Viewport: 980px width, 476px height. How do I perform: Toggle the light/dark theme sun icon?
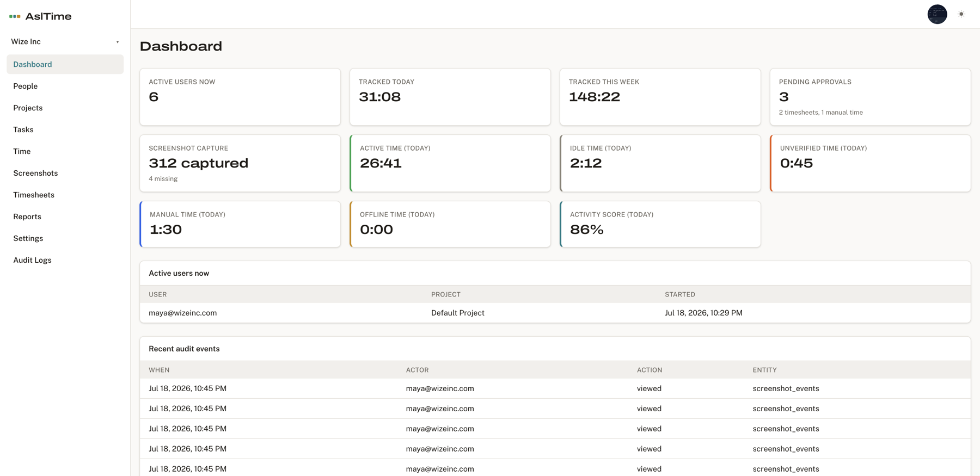961,14
